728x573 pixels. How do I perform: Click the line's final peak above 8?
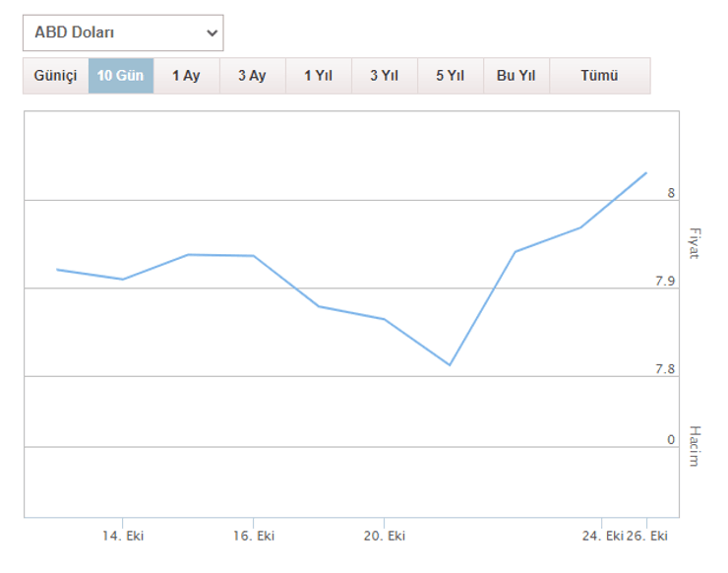646,173
